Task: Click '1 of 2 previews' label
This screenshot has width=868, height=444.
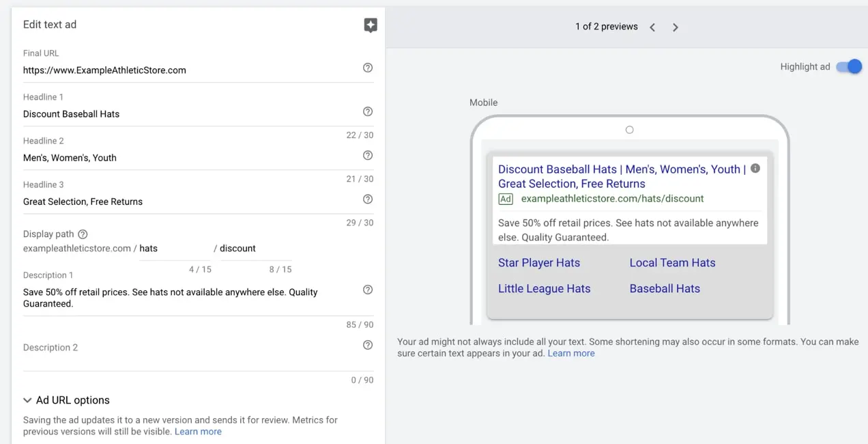Action: click(606, 27)
